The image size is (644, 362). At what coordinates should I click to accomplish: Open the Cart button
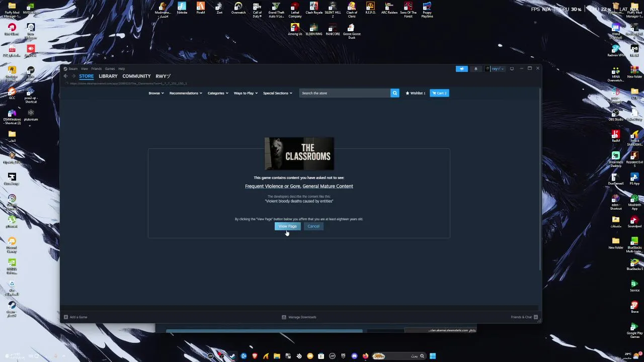pyautogui.click(x=439, y=93)
